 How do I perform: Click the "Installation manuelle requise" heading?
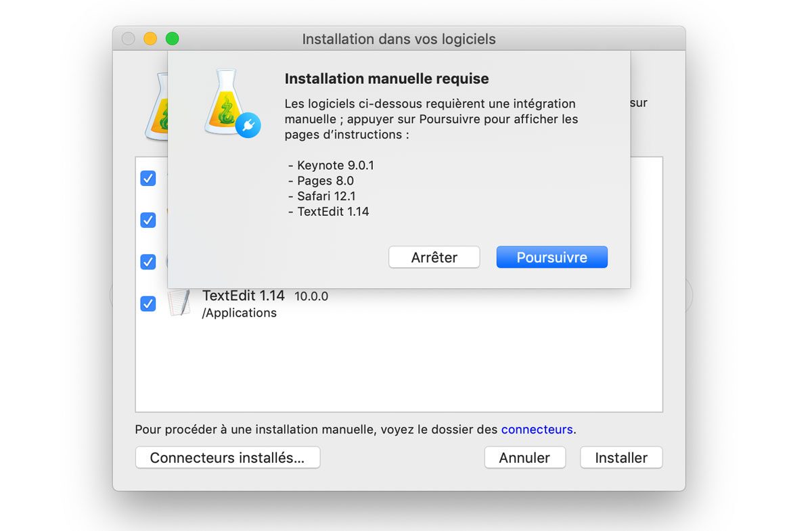pos(386,78)
